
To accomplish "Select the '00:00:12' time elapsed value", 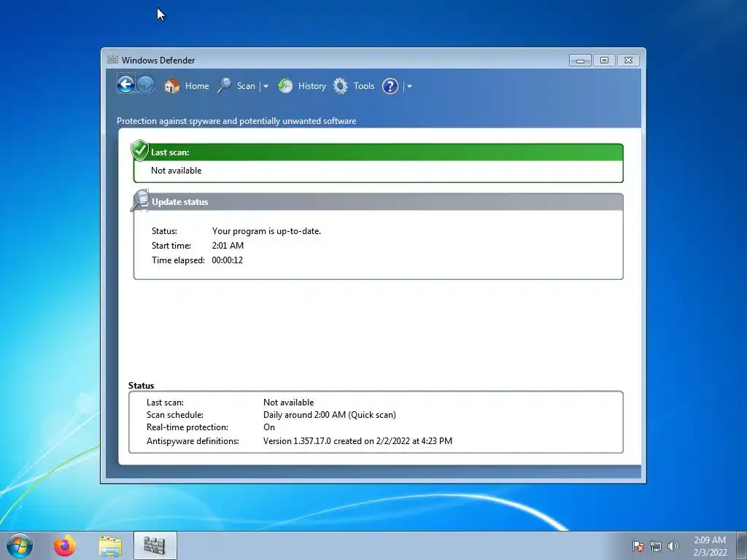I will click(228, 260).
